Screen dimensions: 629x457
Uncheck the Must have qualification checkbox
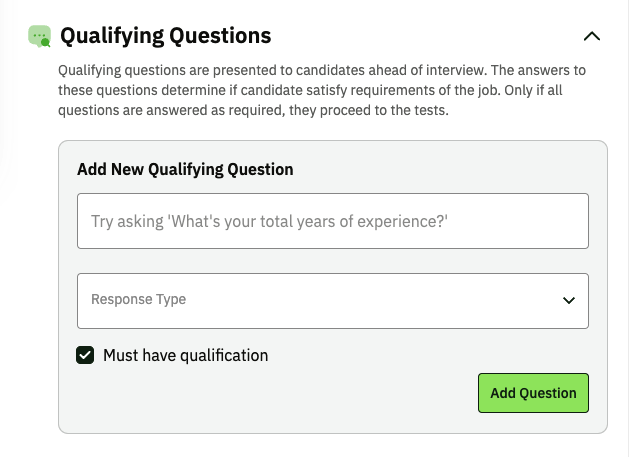[86, 355]
